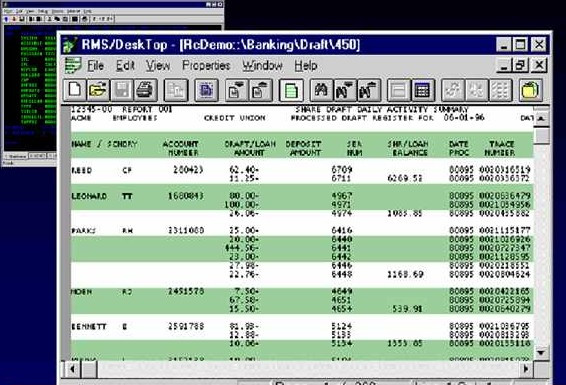
Task: Click the horizontal scrollbar left arrow
Action: click(x=73, y=369)
